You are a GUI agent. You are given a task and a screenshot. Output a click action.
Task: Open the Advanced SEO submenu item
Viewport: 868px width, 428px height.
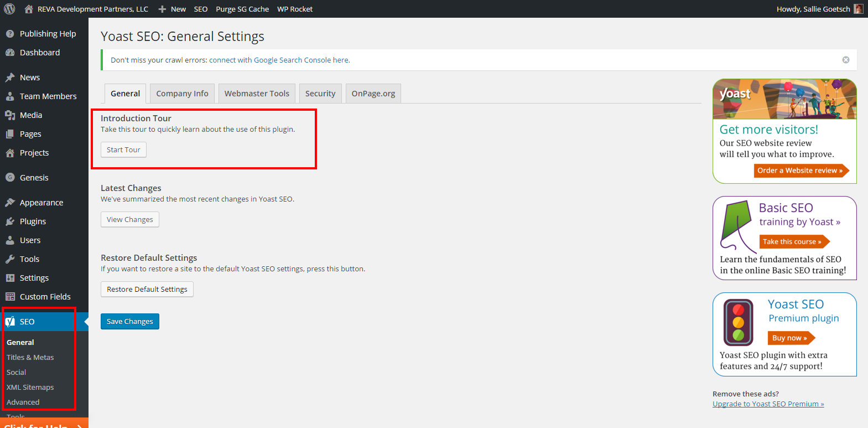tap(23, 403)
